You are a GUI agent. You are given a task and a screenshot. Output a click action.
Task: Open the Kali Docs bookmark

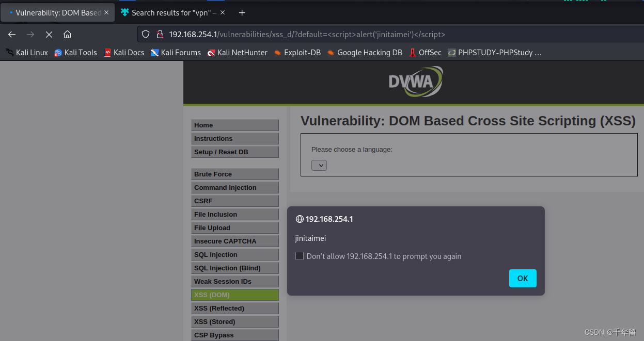point(124,52)
